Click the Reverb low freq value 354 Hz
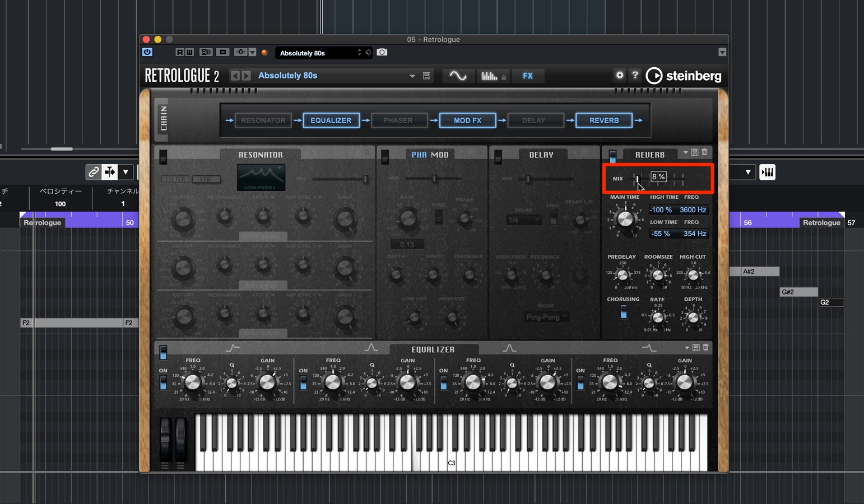 695,234
